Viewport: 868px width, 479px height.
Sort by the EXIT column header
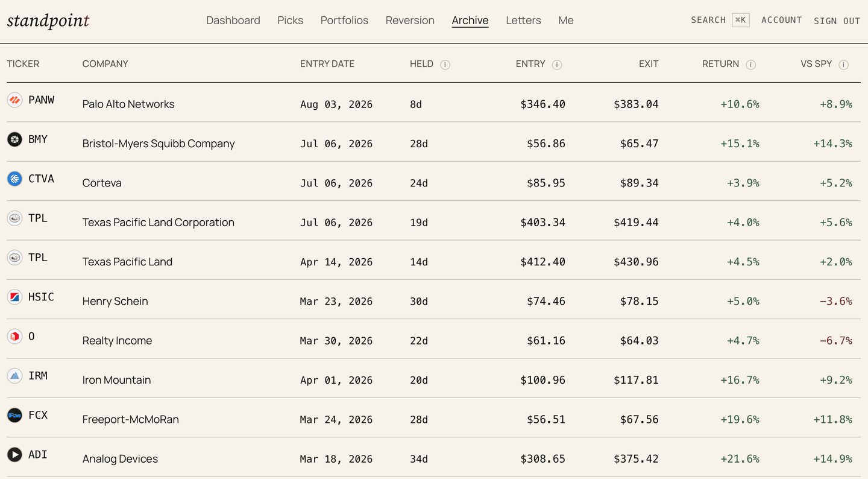649,64
